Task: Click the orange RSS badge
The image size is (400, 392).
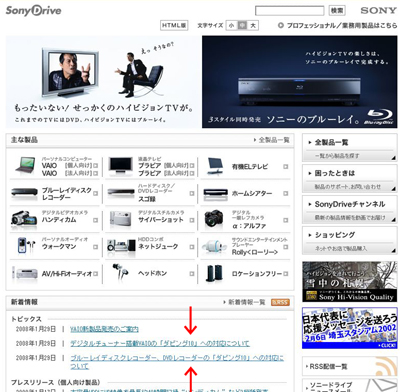Action: (280, 302)
